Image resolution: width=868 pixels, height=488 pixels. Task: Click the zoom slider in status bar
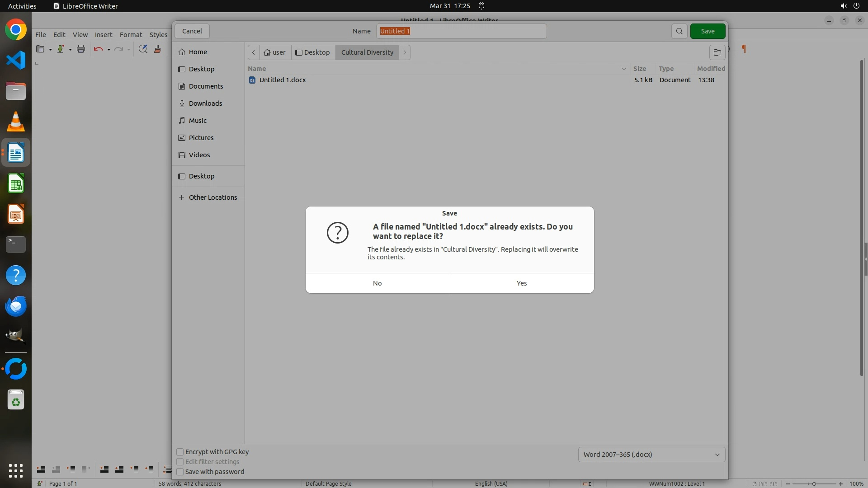click(814, 483)
